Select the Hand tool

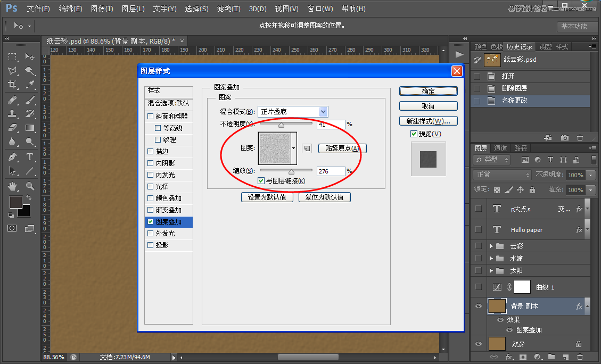tap(12, 186)
